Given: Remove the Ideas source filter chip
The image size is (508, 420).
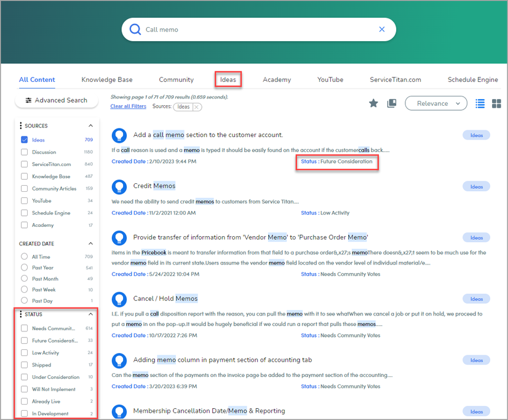Looking at the screenshot, I should click(x=196, y=107).
